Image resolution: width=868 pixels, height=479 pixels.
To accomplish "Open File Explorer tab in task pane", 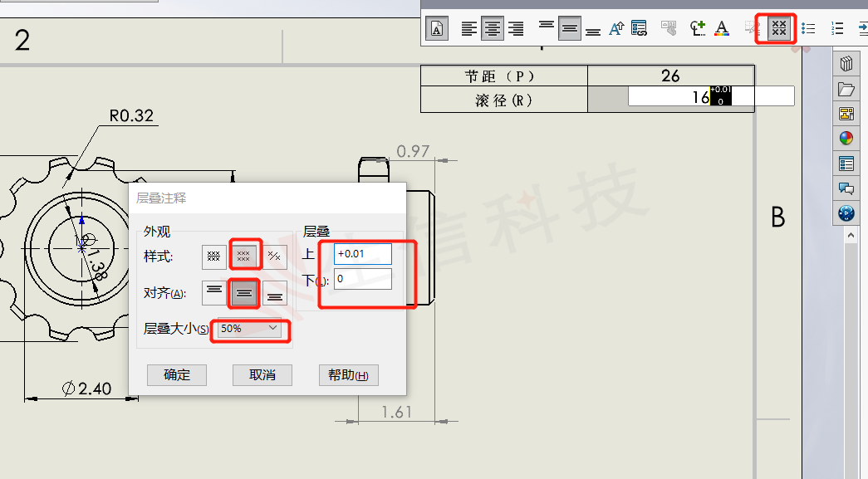I will 846,89.
